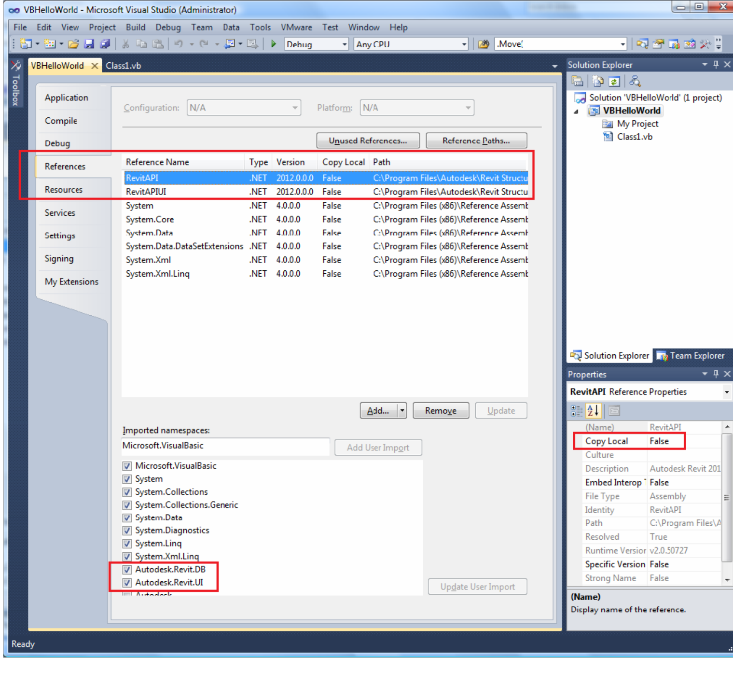This screenshot has height=700, width=733.
Task: Click the Start Debugging green play icon
Action: pyautogui.click(x=274, y=44)
